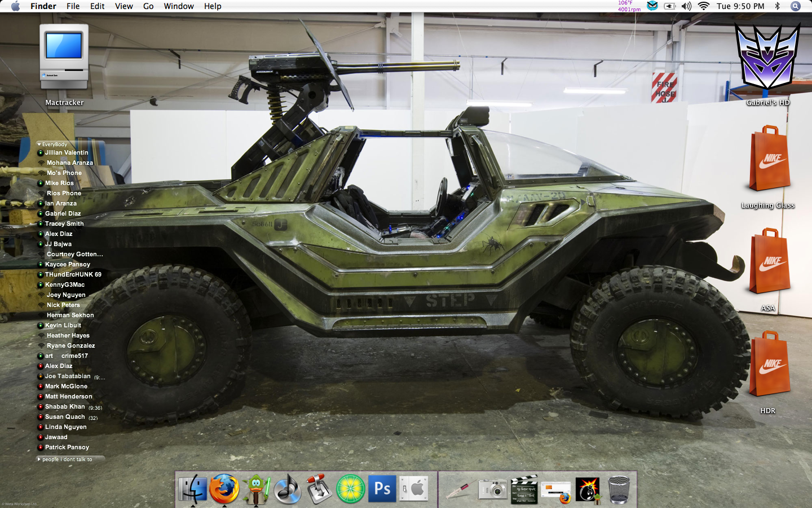Select contact Nick Peters
The width and height of the screenshot is (812, 508).
tap(63, 305)
